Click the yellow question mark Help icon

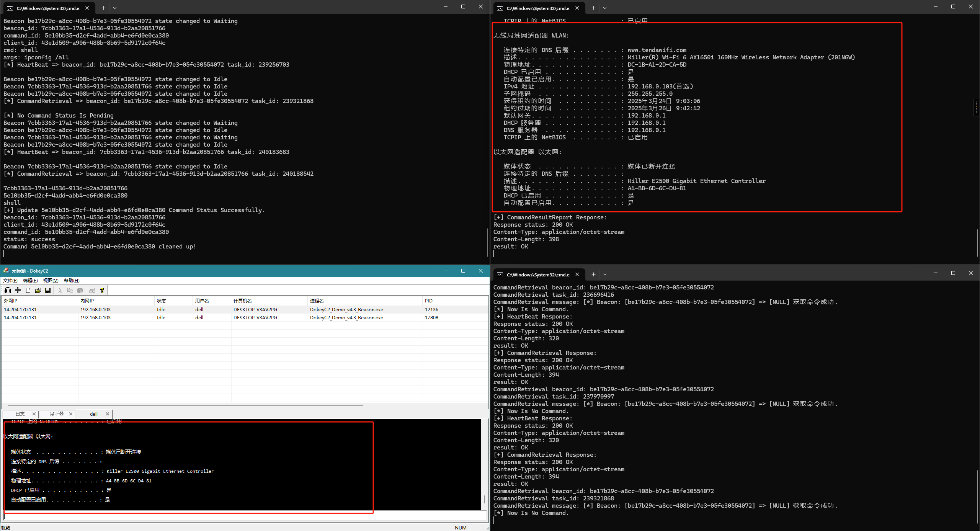(102, 290)
